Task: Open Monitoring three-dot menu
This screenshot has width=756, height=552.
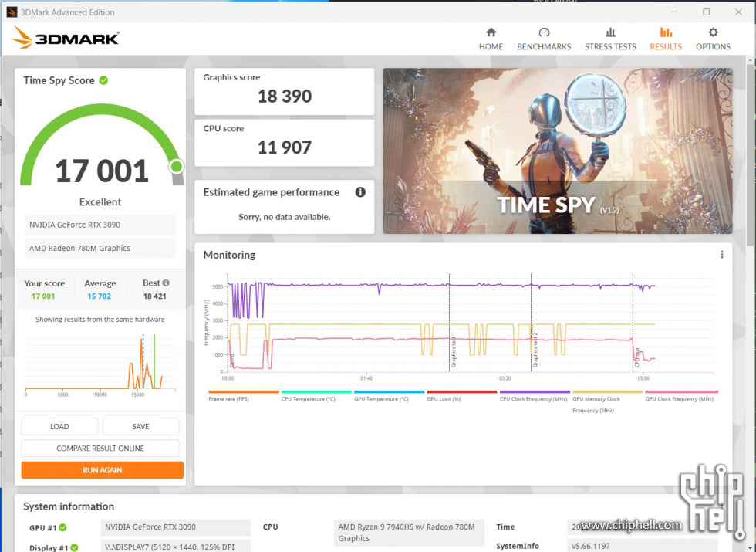Action: (x=721, y=254)
